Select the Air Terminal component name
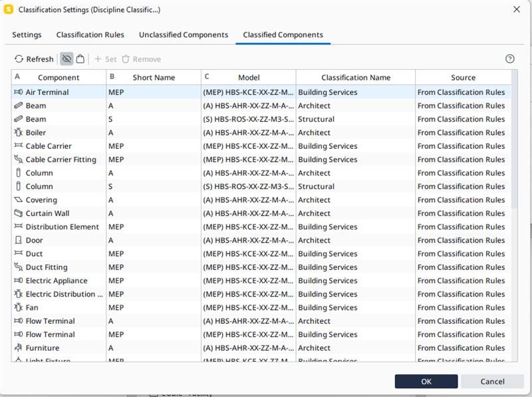This screenshot has width=532, height=397. [x=47, y=92]
